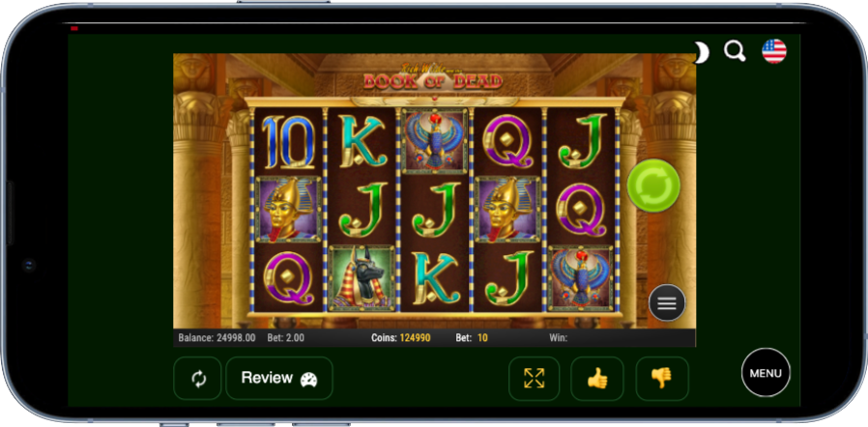Click the Horus bird symbol on middle reel
Viewport: 868px width, 427px height.
tap(435, 142)
